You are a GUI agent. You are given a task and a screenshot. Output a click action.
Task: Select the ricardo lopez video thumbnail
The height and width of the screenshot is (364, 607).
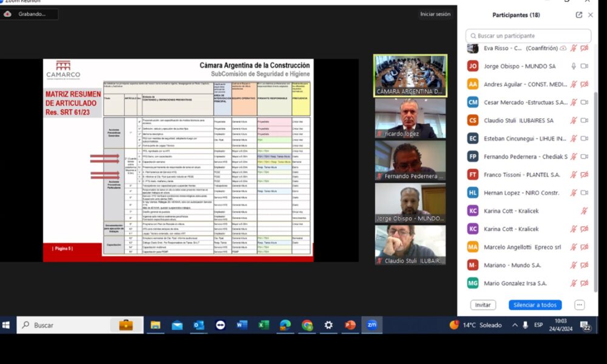[x=410, y=118]
